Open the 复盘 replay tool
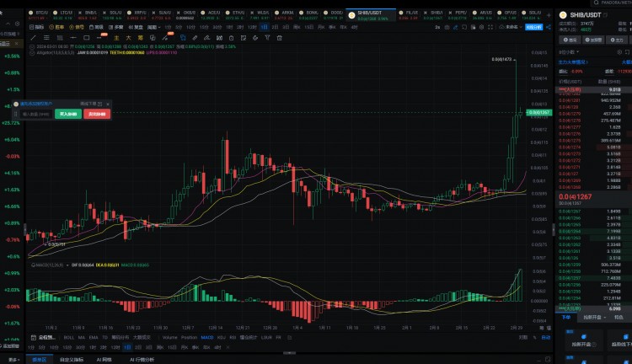The image size is (632, 364). coord(136,27)
